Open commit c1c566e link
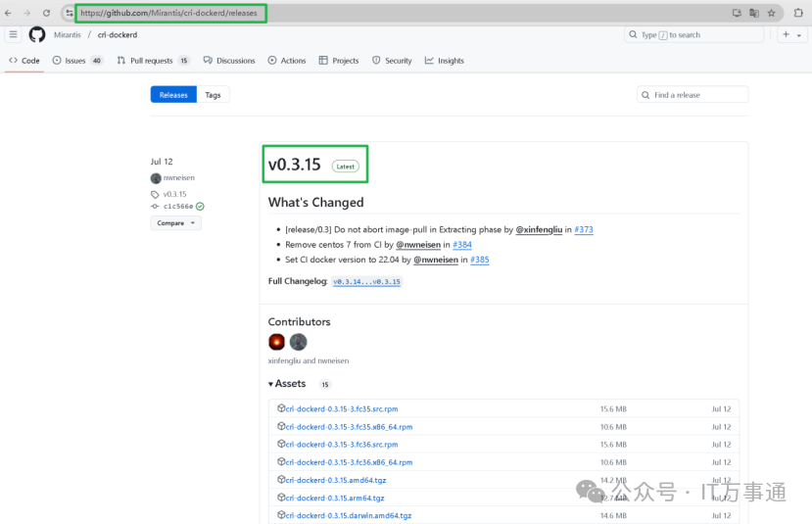812x524 pixels. coord(178,206)
